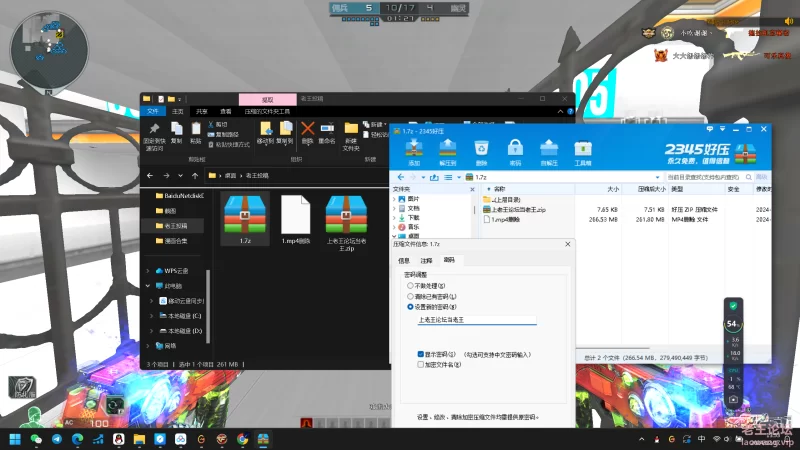The width and height of the screenshot is (800, 450).
Task: Uncheck the 显示密码 checkbox
Action: (x=420, y=354)
